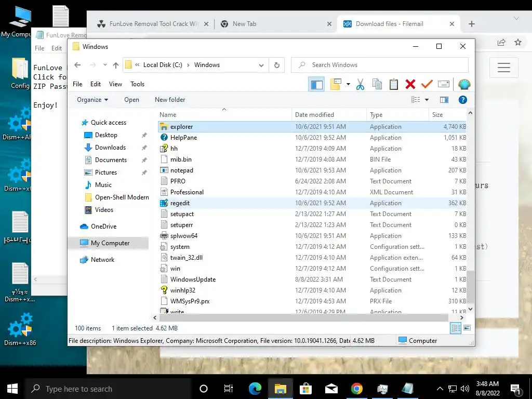Expand the address bar history dropdown

(261, 65)
